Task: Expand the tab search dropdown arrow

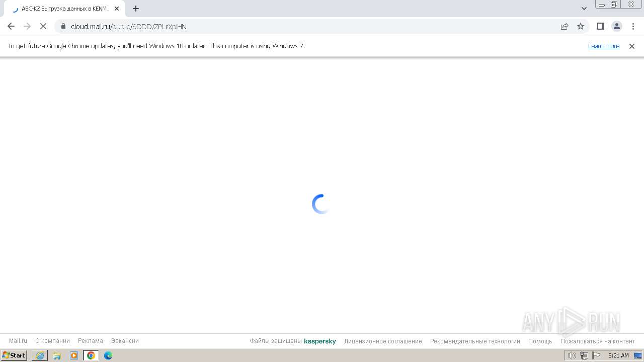Action: click(x=584, y=9)
